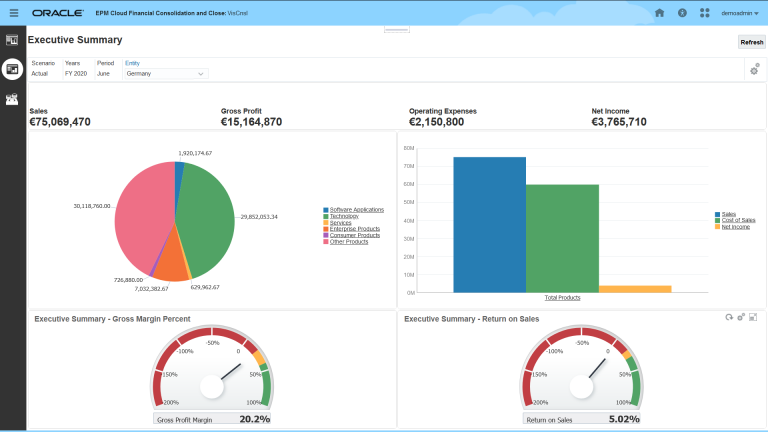Click the pie label 7,032,382.67

tap(151, 289)
